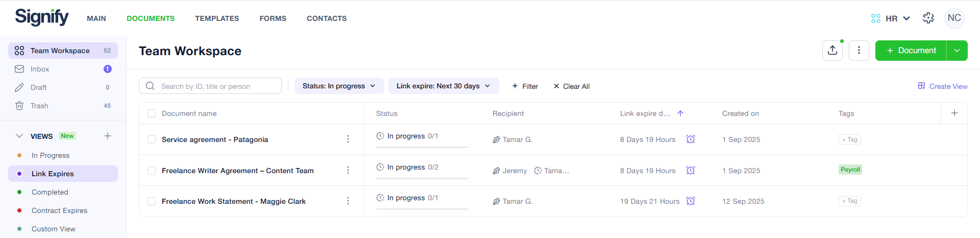Screen dimensions: 980x238
Task: Tick checkbox for Service agreement - Patagonia
Action: [152, 139]
